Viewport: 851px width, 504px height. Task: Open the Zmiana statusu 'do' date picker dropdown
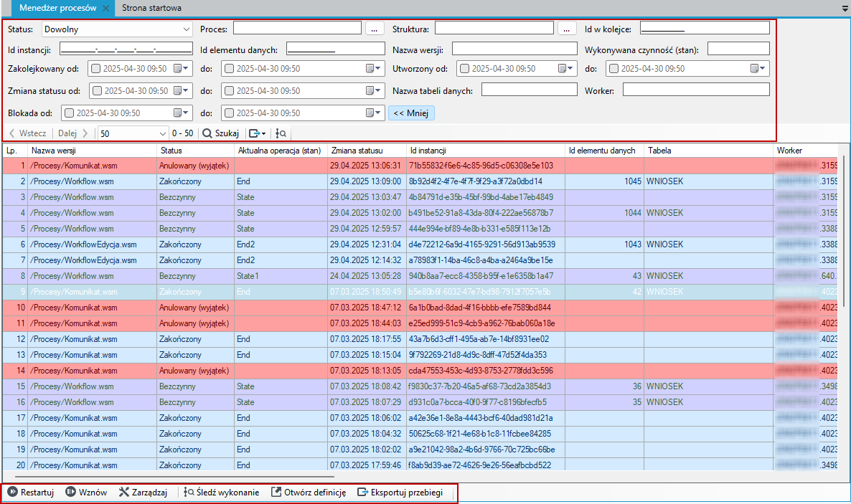[x=373, y=90]
